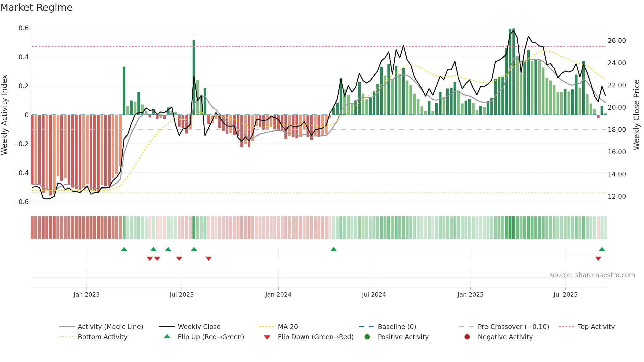Click the Market Regime chart title

pos(36,8)
